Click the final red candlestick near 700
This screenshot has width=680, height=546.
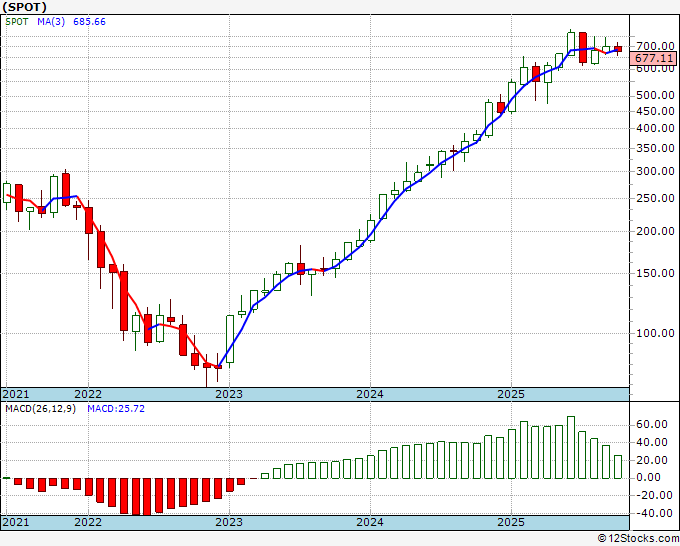(618, 49)
